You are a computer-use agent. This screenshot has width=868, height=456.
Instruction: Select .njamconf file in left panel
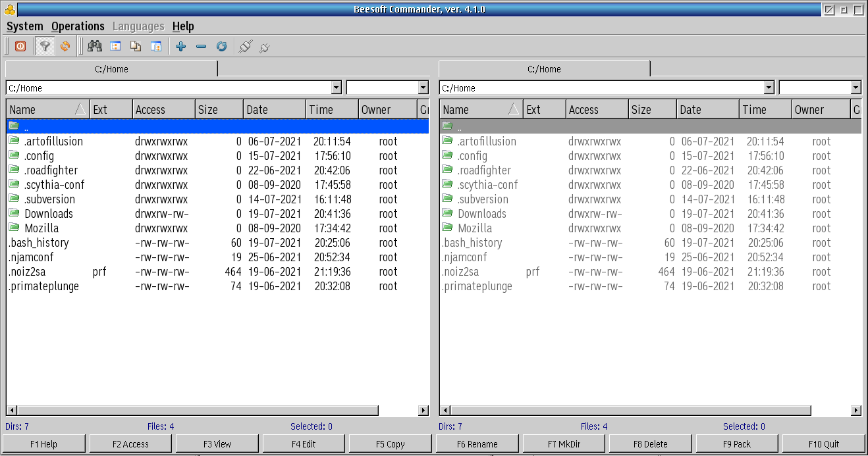(x=217, y=257)
